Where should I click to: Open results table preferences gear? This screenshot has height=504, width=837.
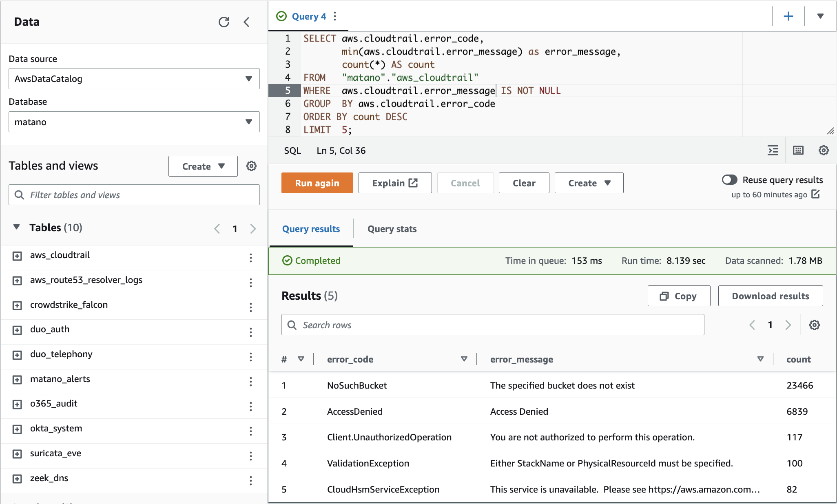point(814,325)
